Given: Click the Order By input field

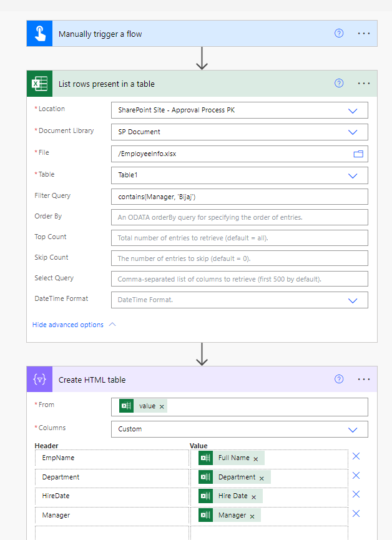Looking at the screenshot, I should coord(239,217).
